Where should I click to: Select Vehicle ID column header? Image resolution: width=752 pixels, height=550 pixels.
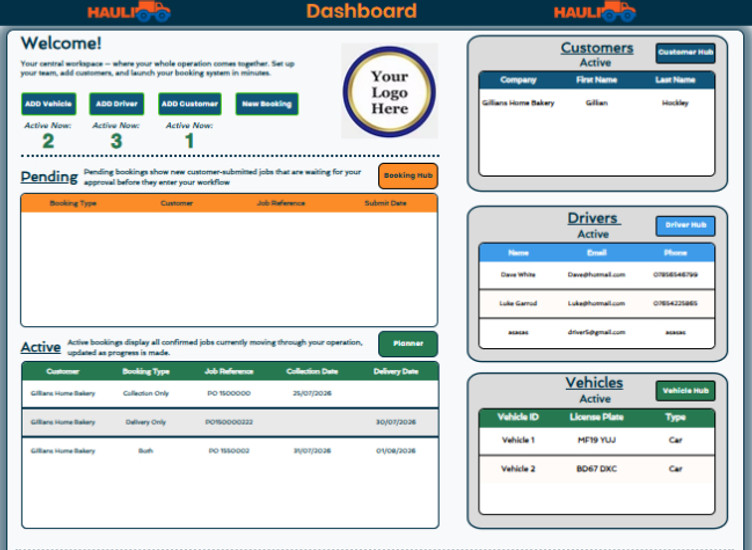pos(518,417)
